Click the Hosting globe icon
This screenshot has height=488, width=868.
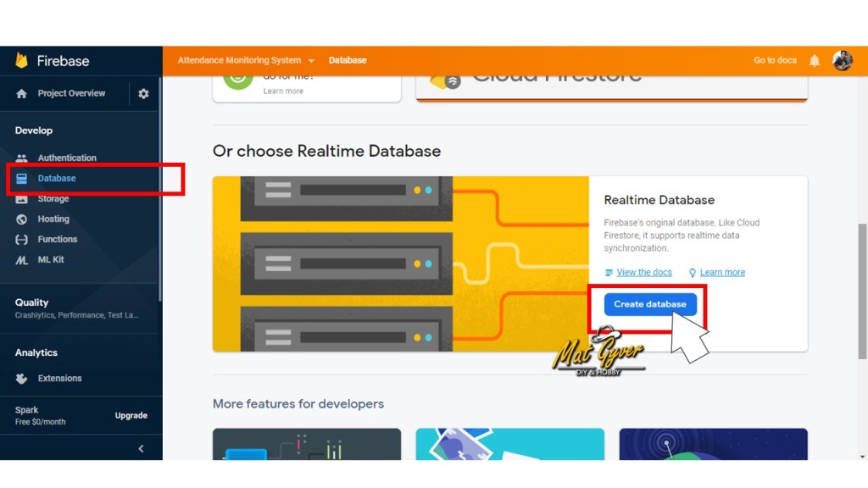tap(22, 219)
